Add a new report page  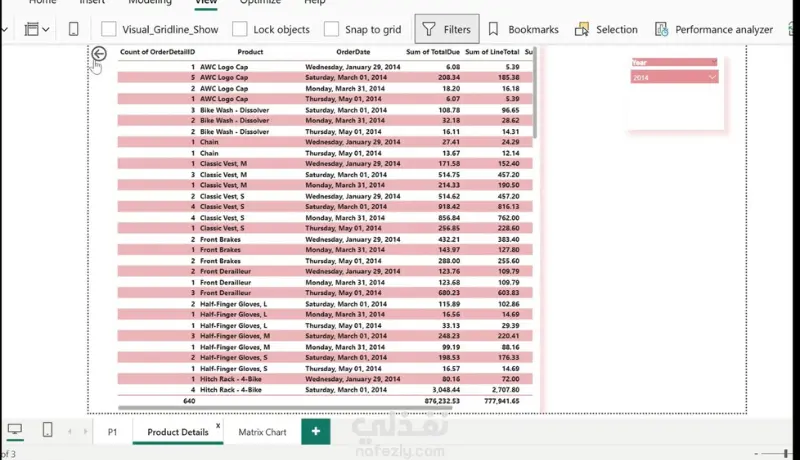click(316, 431)
